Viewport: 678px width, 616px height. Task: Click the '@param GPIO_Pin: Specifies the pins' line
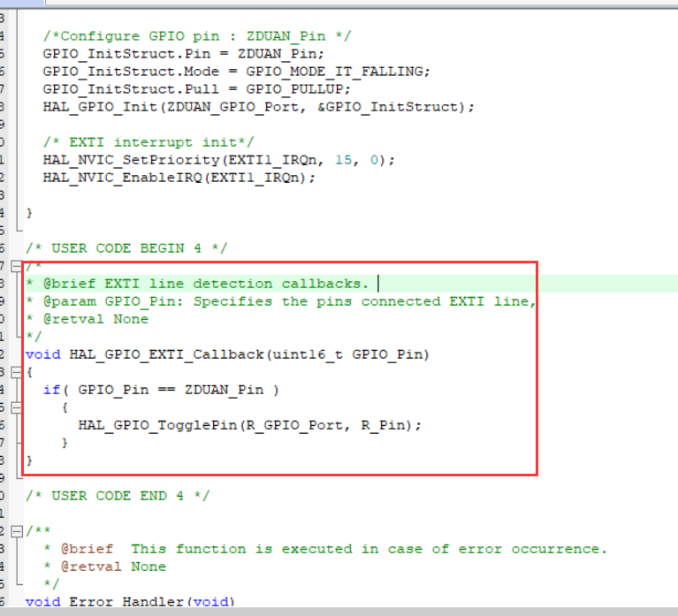pos(280,301)
